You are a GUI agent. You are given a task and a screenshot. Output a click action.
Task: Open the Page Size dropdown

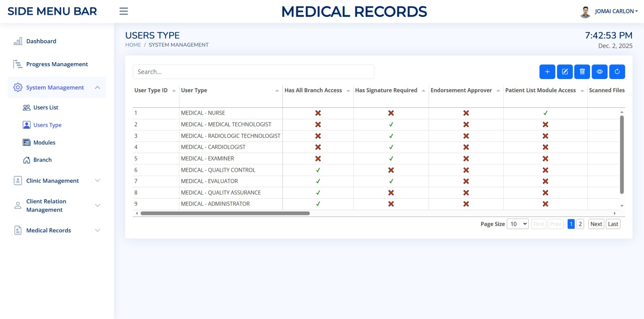pyautogui.click(x=517, y=224)
